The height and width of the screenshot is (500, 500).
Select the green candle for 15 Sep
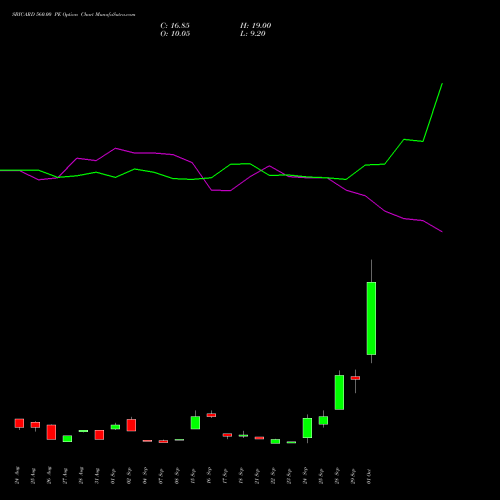(x=195, y=423)
